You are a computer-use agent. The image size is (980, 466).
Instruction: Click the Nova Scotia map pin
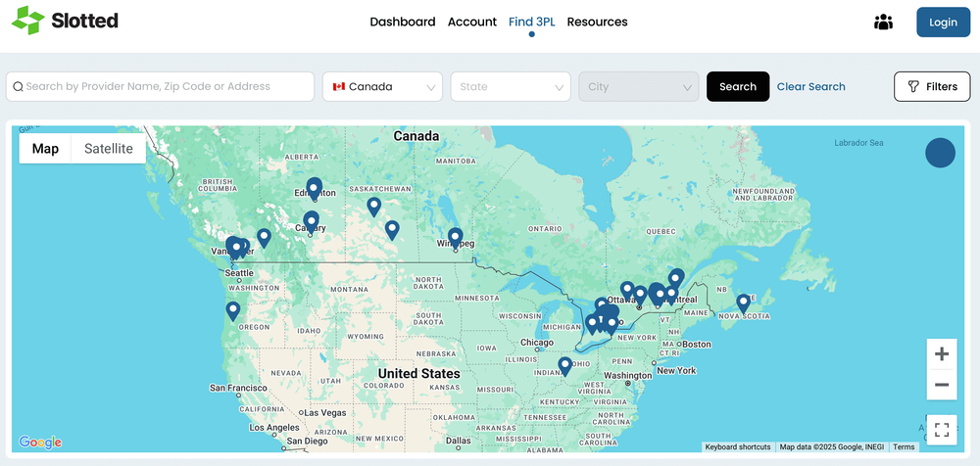[x=744, y=303]
